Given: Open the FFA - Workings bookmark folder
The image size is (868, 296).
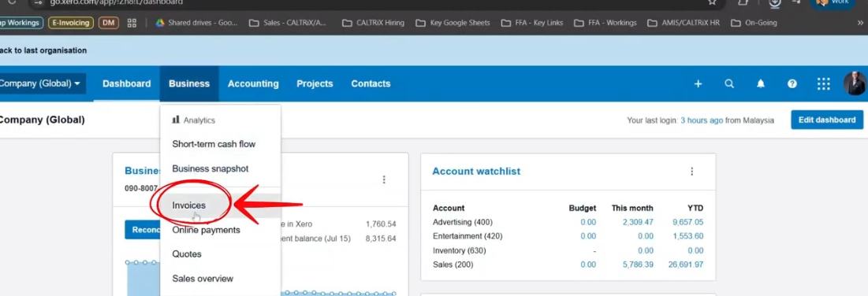Looking at the screenshot, I should click(x=605, y=23).
